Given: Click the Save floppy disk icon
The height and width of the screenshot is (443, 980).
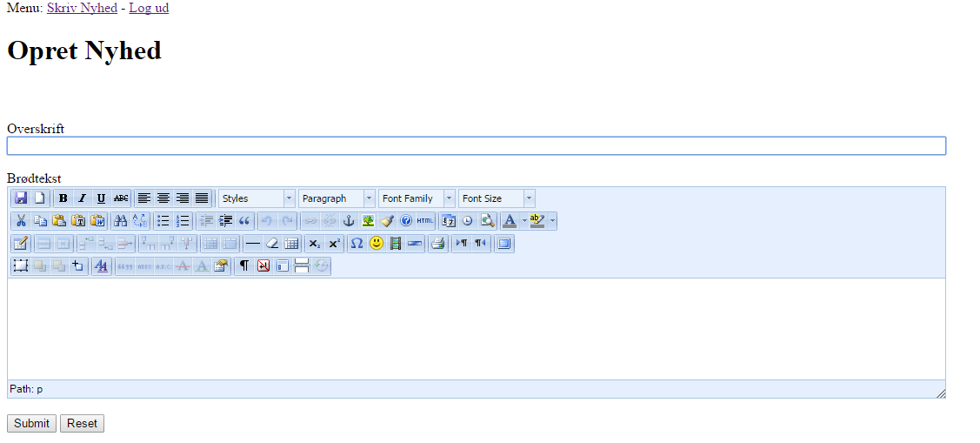Looking at the screenshot, I should (21, 198).
